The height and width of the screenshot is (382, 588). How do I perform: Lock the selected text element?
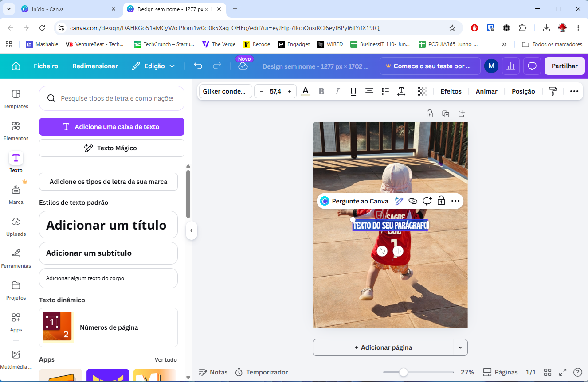tap(441, 201)
